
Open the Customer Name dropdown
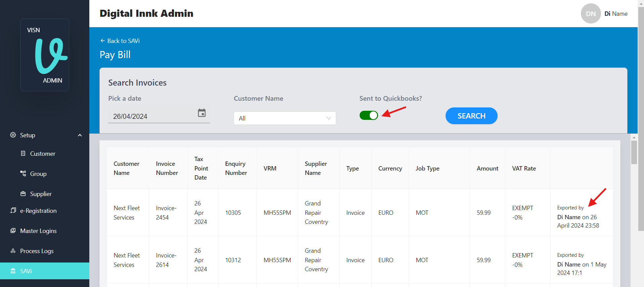tap(285, 118)
